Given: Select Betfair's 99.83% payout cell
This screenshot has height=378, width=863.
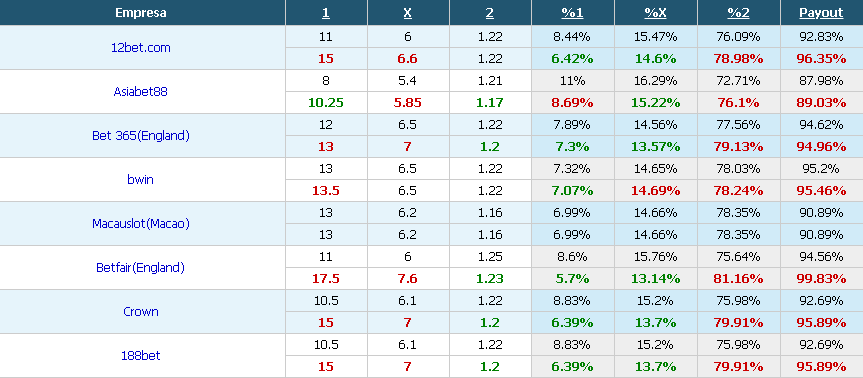Looking at the screenshot, I should pyautogui.click(x=821, y=278).
